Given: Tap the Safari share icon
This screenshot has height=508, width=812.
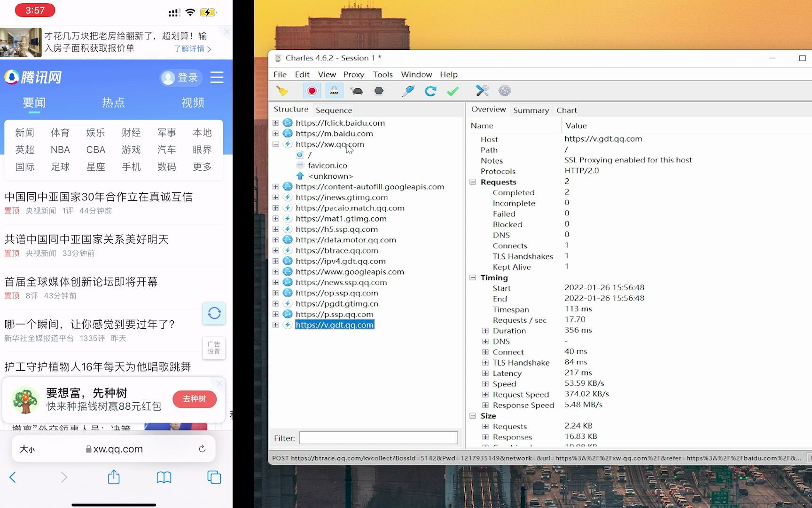Looking at the screenshot, I should tap(114, 477).
